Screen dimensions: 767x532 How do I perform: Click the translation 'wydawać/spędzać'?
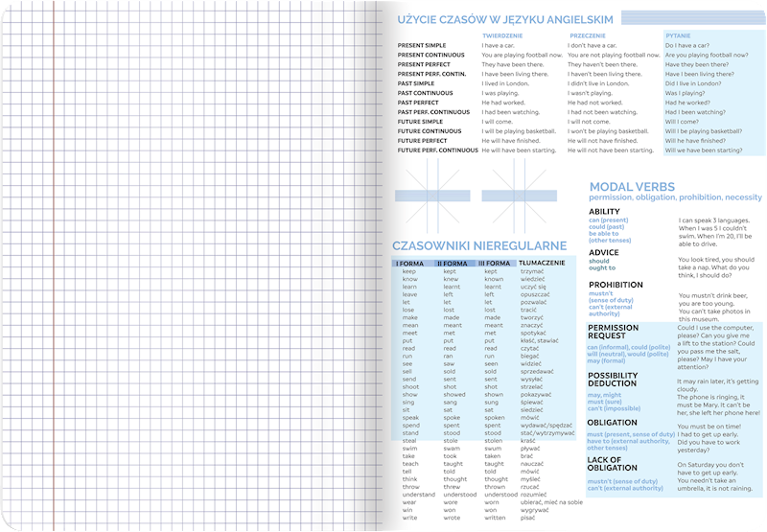coord(546,426)
